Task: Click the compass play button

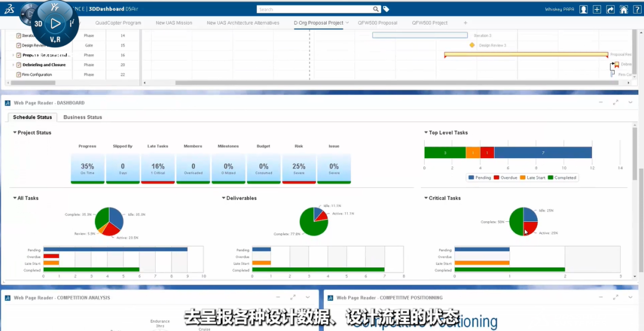Action: pos(55,24)
